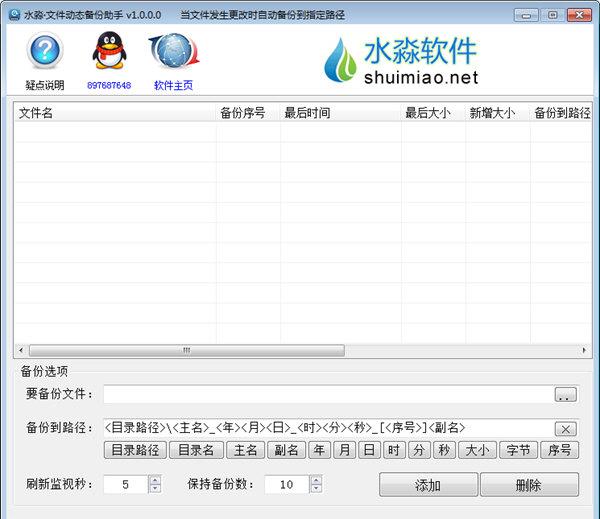Click the browse button for 要备份文件
The width and height of the screenshot is (600, 519).
point(566,395)
